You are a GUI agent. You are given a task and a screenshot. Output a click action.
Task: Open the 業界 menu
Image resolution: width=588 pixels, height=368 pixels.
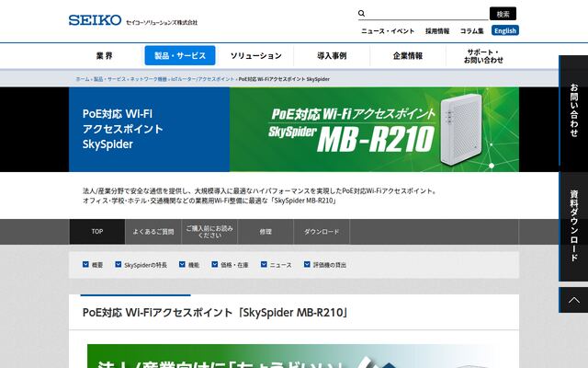(x=104, y=55)
